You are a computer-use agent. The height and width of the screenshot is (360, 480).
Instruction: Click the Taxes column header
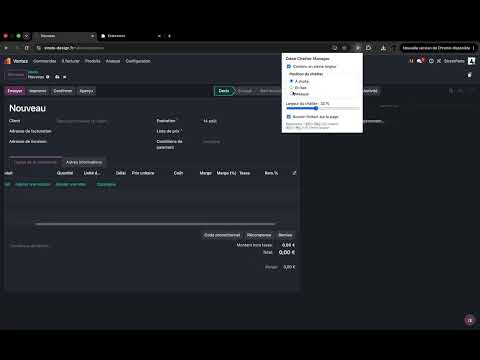point(245,173)
